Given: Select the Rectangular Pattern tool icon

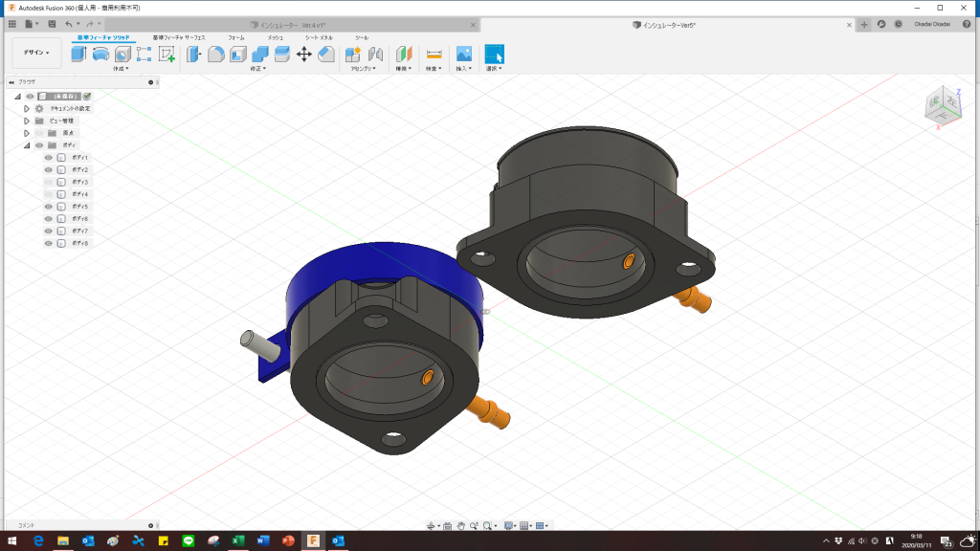Looking at the screenshot, I should (145, 54).
